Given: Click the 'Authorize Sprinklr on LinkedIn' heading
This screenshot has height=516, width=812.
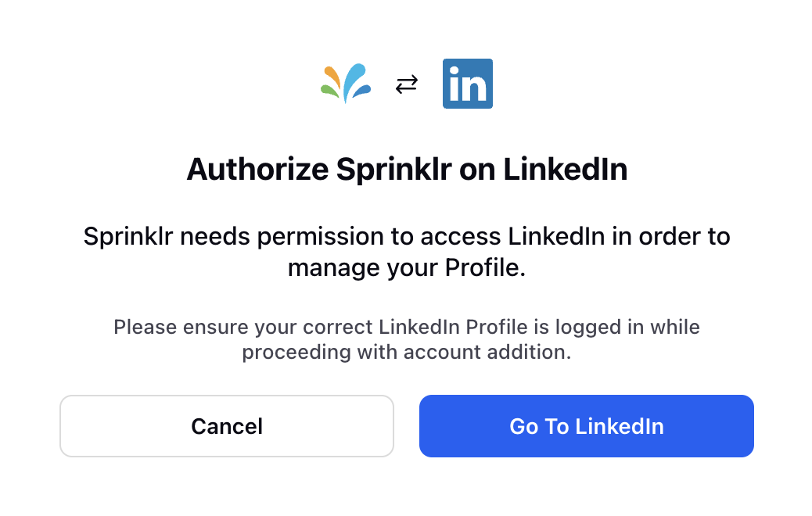Looking at the screenshot, I should pyautogui.click(x=407, y=170).
